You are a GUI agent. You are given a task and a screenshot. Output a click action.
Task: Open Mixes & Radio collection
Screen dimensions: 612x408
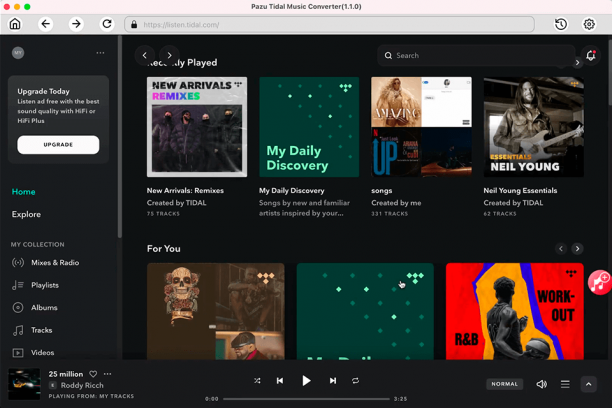coord(46,263)
